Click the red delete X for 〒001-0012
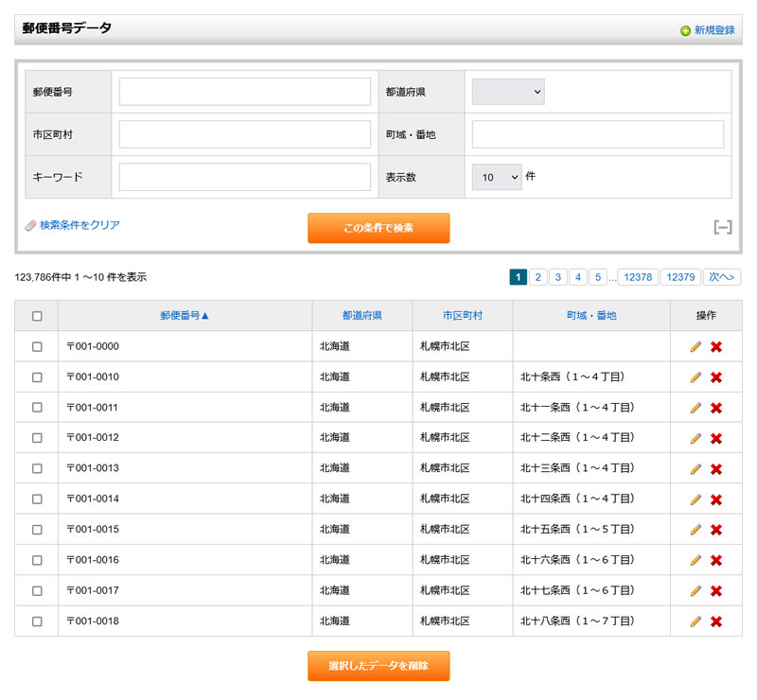 pos(716,438)
